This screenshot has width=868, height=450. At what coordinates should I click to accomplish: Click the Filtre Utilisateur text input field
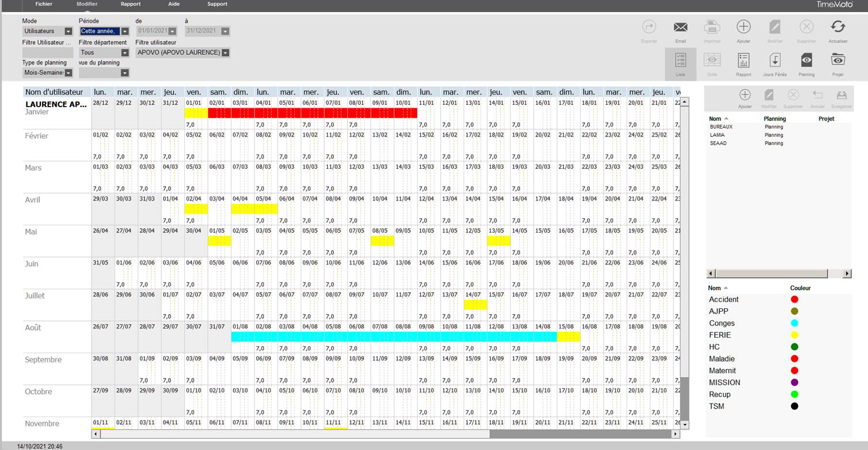[47, 53]
